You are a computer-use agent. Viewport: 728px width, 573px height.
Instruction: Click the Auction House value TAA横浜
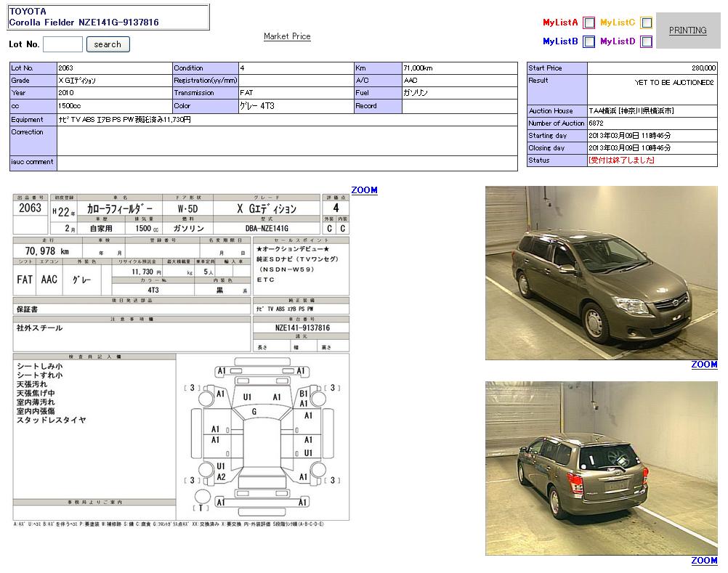click(x=631, y=111)
